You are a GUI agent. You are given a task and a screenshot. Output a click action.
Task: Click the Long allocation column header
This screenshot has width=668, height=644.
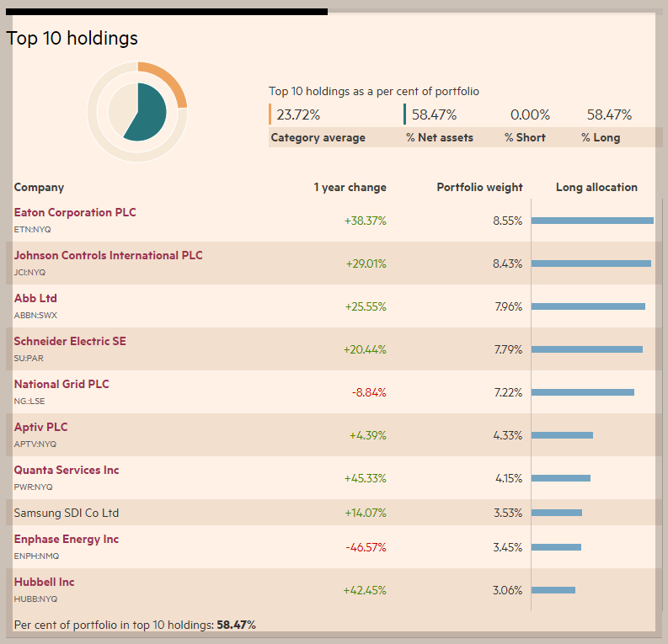tap(596, 188)
